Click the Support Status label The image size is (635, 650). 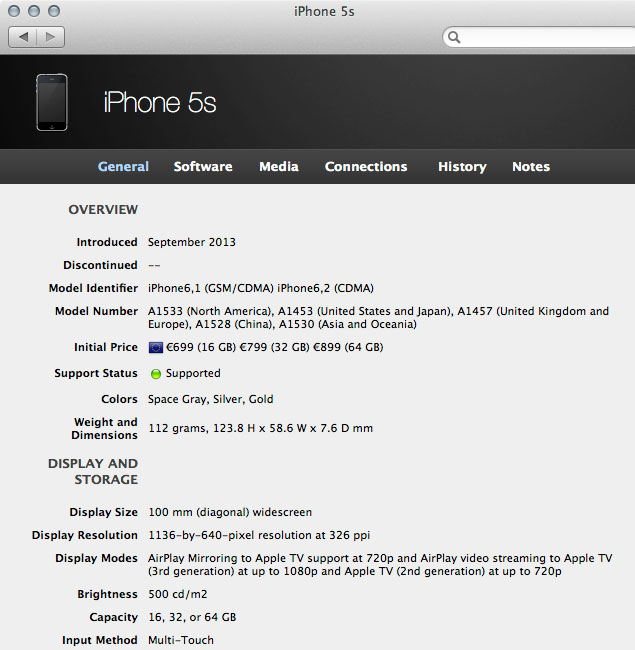(x=96, y=374)
